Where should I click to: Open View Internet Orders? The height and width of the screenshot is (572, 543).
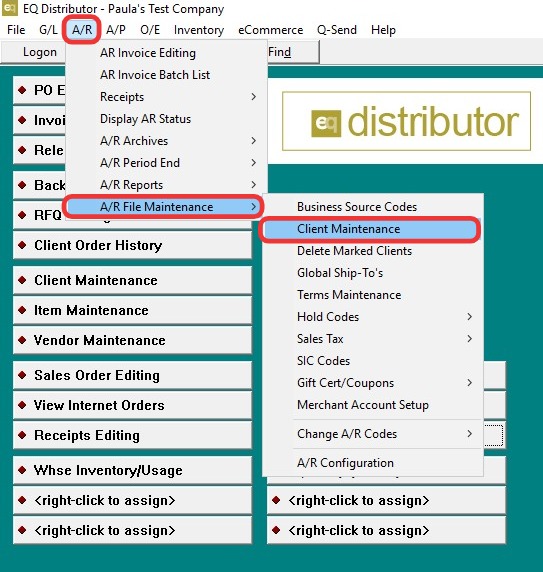point(132,405)
